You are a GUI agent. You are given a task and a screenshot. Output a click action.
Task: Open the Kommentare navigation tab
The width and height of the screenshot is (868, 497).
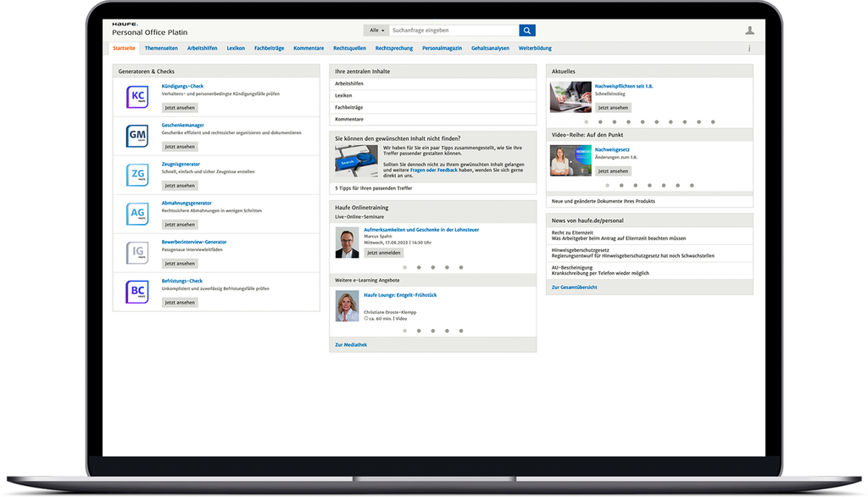tap(309, 48)
